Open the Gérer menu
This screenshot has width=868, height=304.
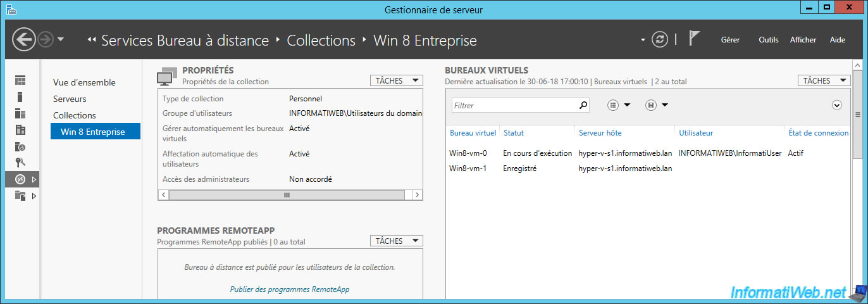pyautogui.click(x=730, y=39)
